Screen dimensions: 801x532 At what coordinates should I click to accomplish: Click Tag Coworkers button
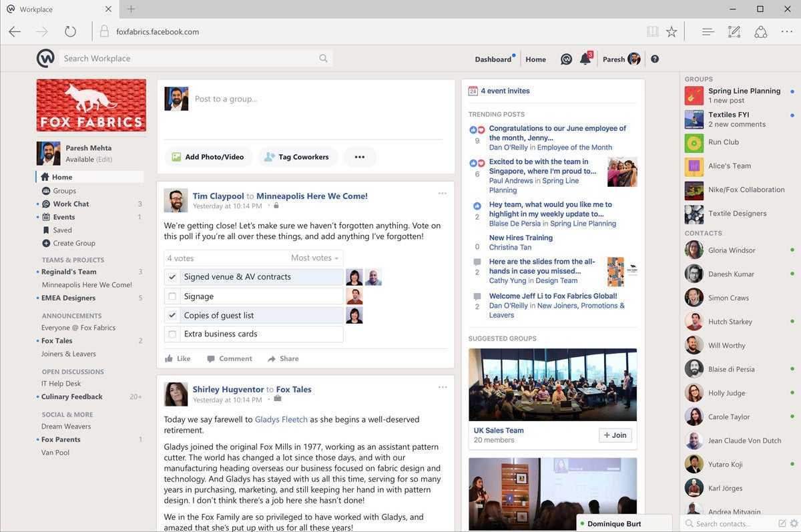(x=298, y=157)
